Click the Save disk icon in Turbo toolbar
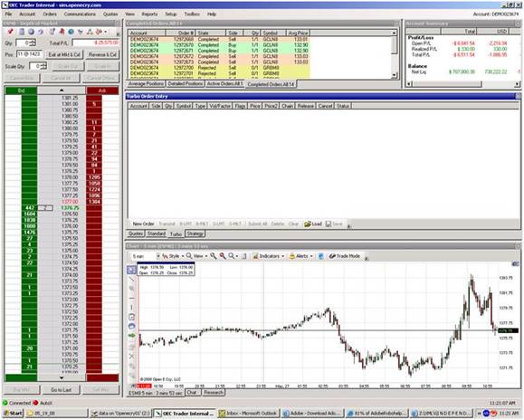Viewport: 524px width, 420px height. pyautogui.click(x=334, y=224)
